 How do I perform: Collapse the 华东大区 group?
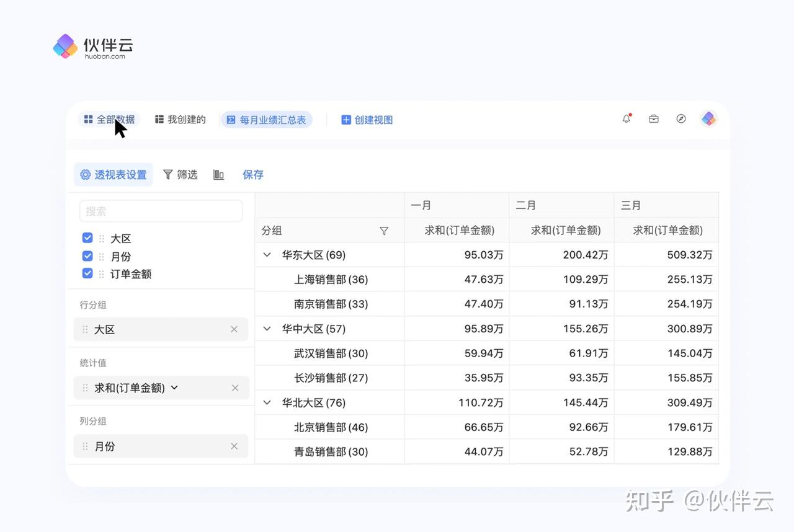click(x=267, y=255)
